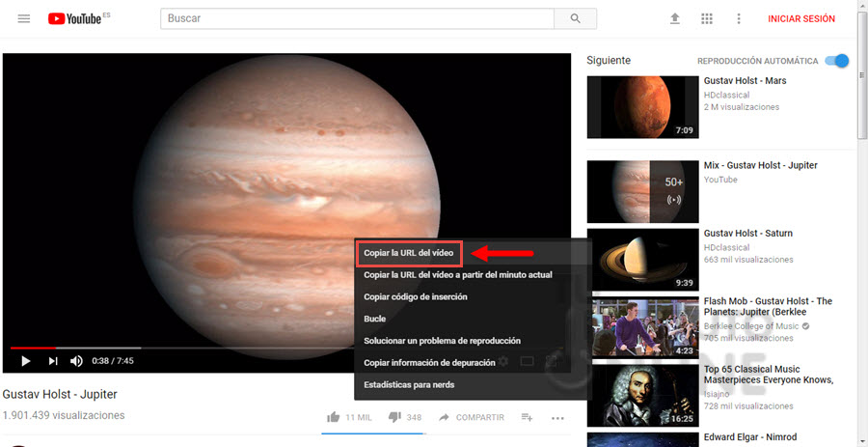
Task: Skip to the next video
Action: coord(53,361)
